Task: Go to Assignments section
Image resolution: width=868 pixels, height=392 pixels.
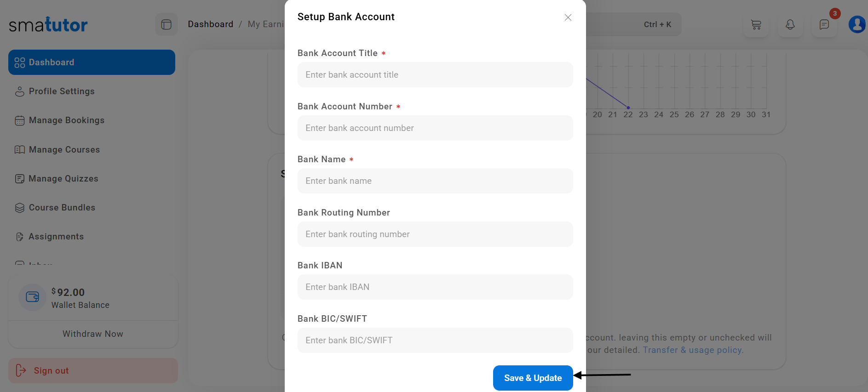Action: [56, 237]
